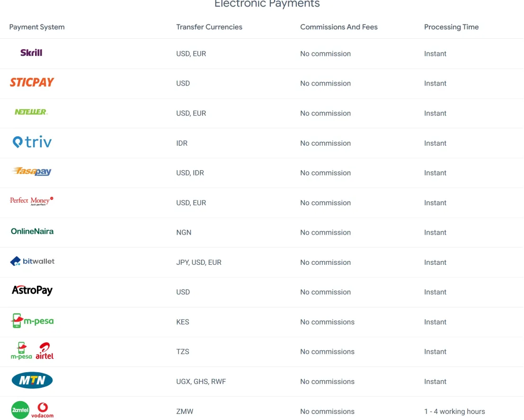Screen dimensions: 524x420
Task: Click the Commissions And Fees header
Action: coord(339,27)
